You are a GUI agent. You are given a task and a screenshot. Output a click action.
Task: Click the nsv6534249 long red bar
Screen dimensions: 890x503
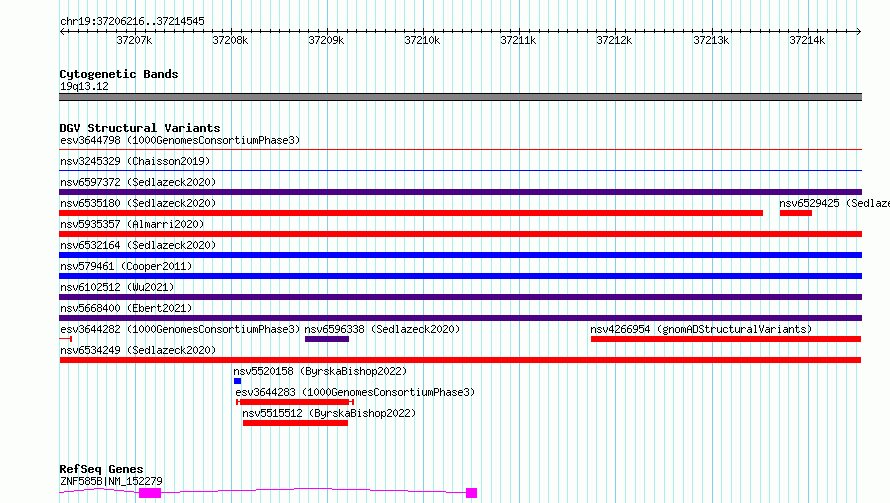tap(460, 360)
